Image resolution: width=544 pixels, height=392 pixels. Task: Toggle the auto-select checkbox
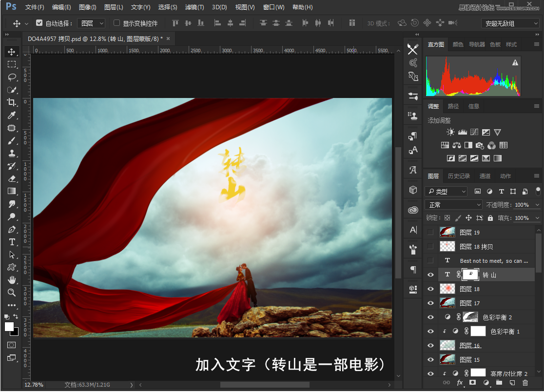(x=39, y=23)
